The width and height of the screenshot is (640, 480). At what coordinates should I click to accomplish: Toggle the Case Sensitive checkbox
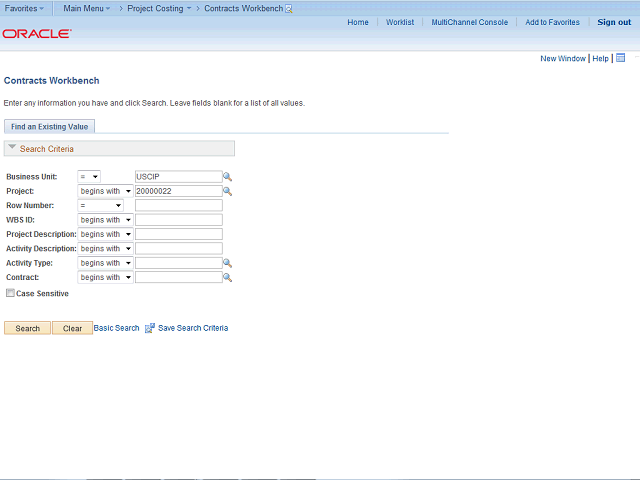coord(10,293)
